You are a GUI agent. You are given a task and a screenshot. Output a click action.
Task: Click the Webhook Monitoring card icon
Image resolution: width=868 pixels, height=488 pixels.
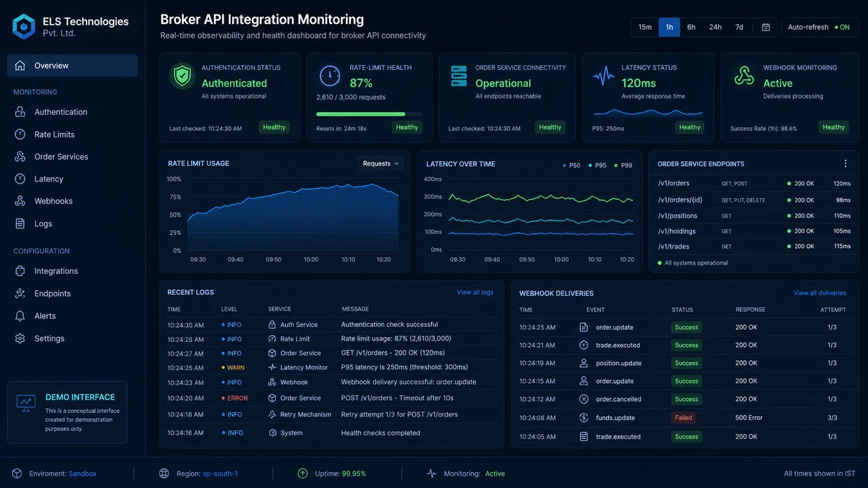744,76
